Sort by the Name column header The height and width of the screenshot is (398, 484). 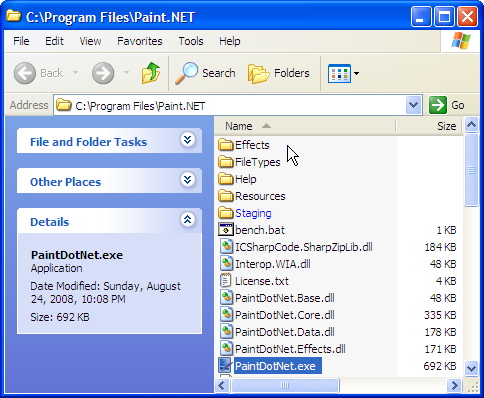305,126
